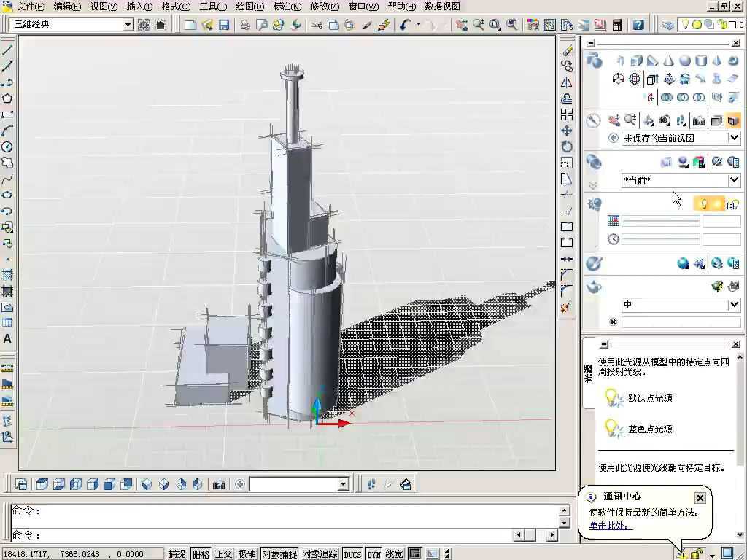Open the Help question mark icon
Image resolution: width=747 pixels, height=560 pixels.
[x=638, y=25]
